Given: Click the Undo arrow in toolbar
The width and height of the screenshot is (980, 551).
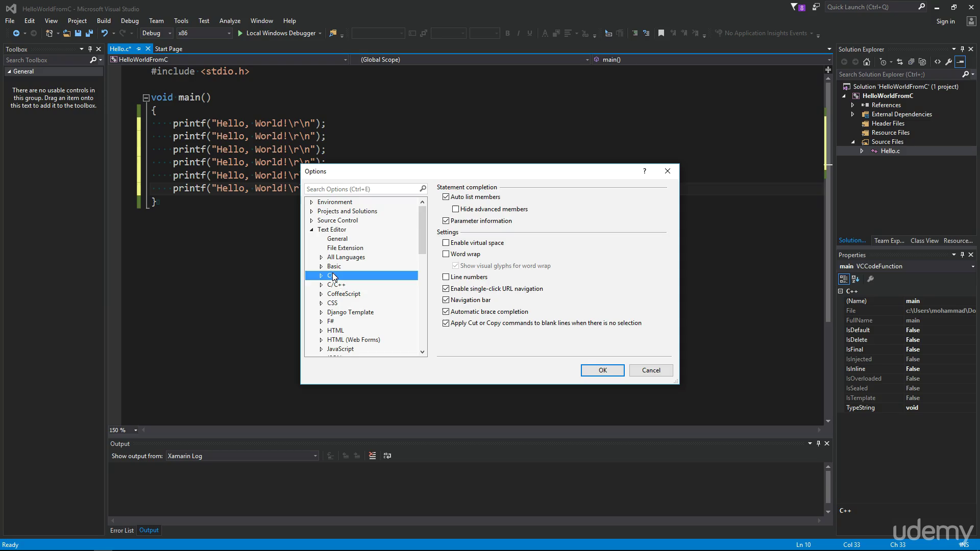Looking at the screenshot, I should 105,33.
